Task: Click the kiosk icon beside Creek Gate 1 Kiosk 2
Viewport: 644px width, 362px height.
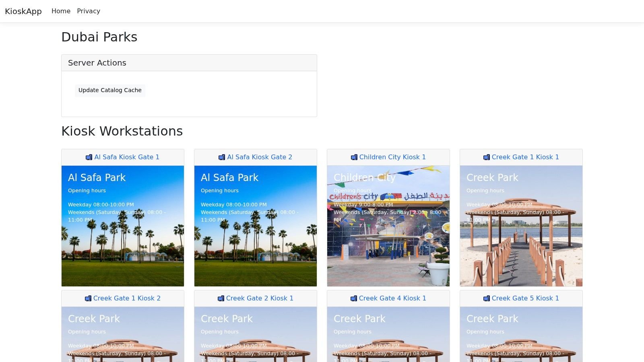Action: [88, 298]
